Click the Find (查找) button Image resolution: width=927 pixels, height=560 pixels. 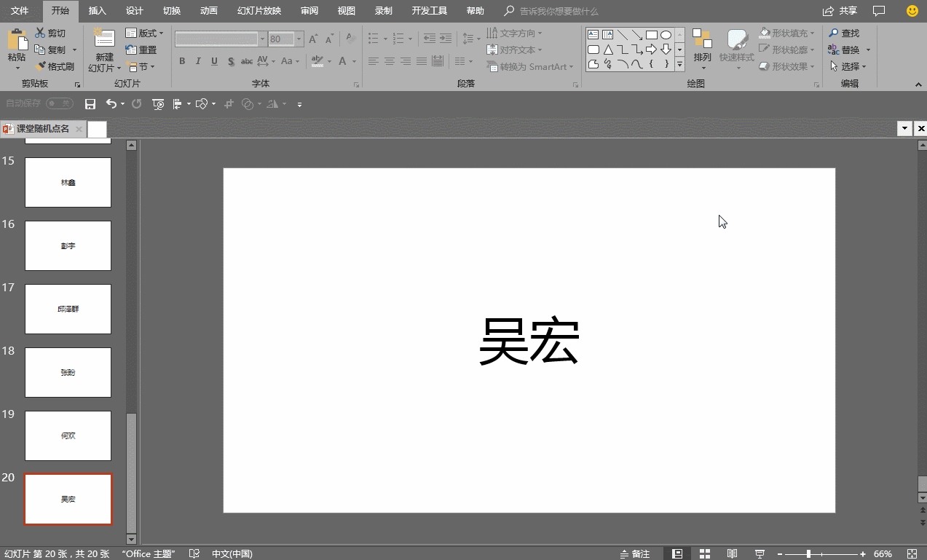click(x=844, y=33)
